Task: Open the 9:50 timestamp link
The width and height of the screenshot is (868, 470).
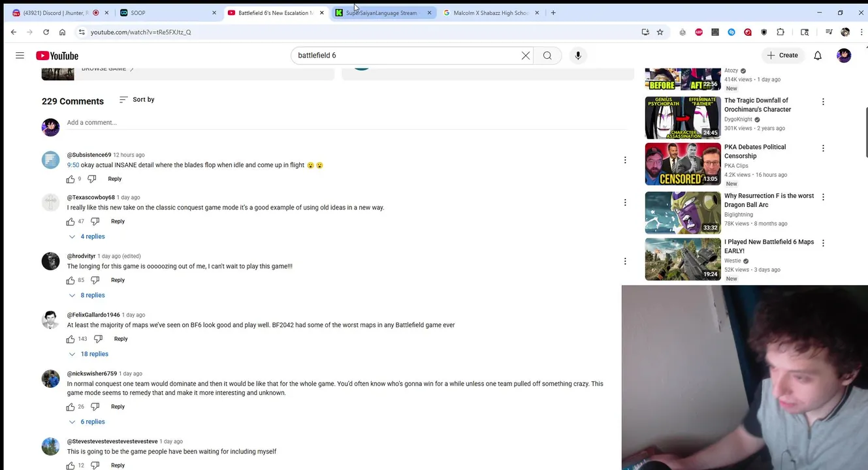Action: click(73, 165)
